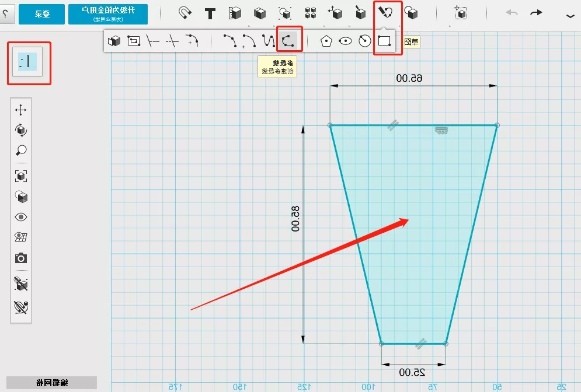Select the Sketch Polygon pentagon tool

pyautogui.click(x=326, y=41)
